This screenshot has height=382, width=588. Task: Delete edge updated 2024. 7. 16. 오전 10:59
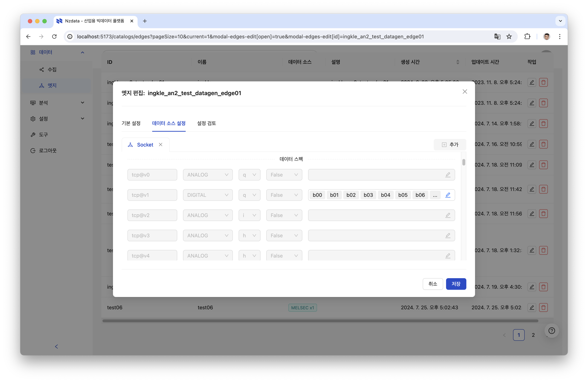543,144
